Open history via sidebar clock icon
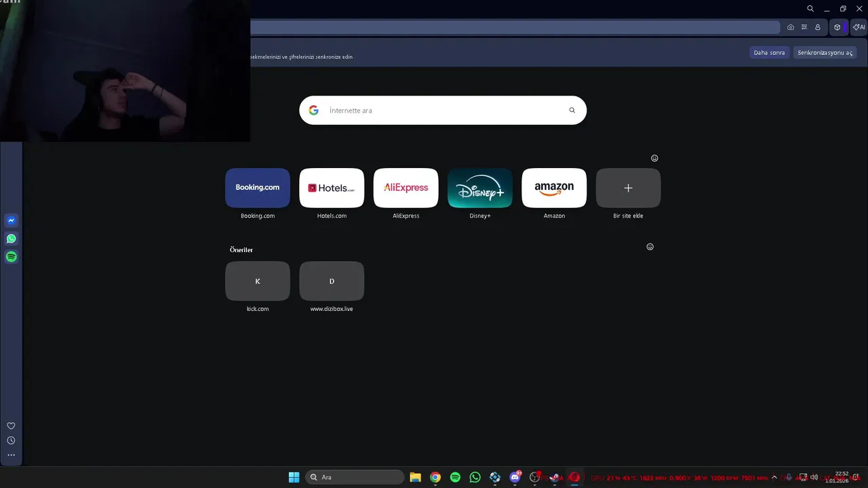This screenshot has width=868, height=488. (11, 441)
